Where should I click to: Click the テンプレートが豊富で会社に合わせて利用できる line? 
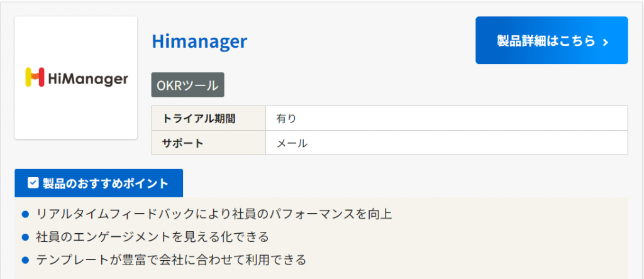click(171, 259)
